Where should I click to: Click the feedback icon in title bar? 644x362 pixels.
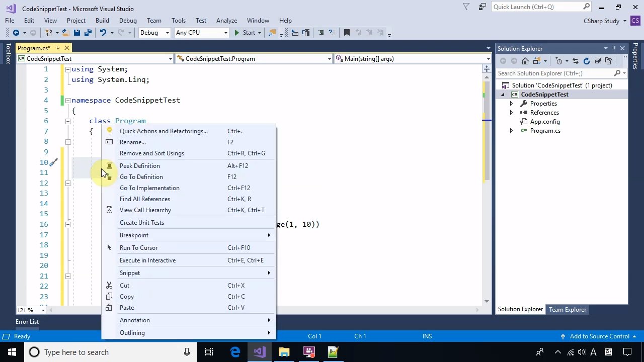(x=482, y=7)
